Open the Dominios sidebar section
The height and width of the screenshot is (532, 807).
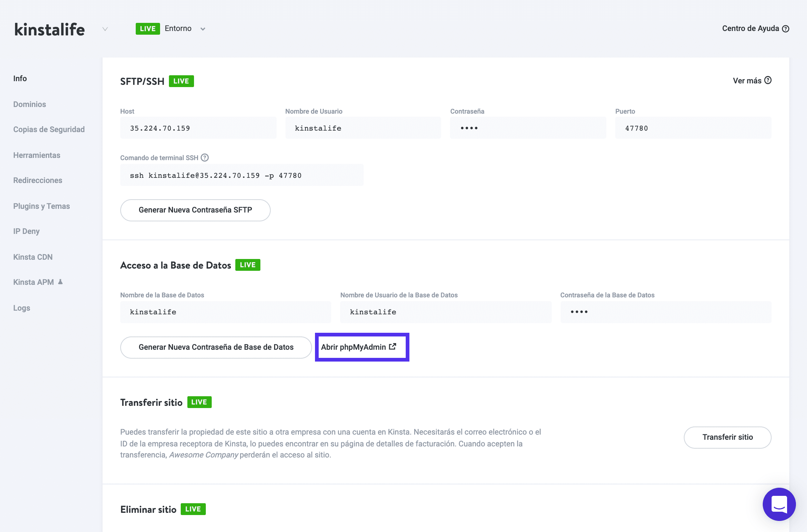click(x=30, y=104)
